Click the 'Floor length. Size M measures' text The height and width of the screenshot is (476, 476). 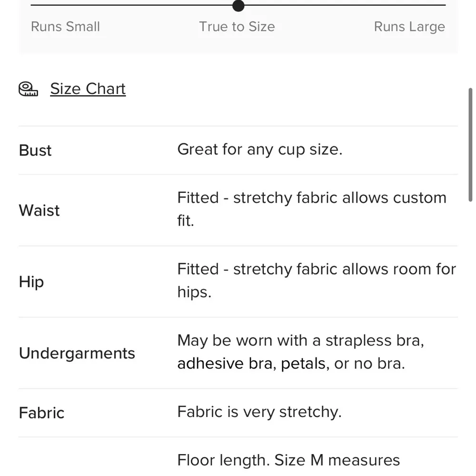(x=288, y=460)
